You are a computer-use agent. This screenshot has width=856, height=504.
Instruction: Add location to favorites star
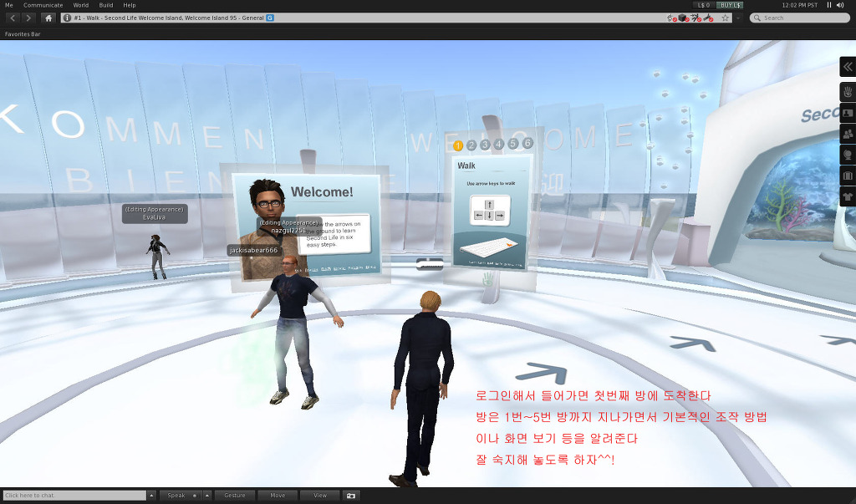[x=725, y=18]
